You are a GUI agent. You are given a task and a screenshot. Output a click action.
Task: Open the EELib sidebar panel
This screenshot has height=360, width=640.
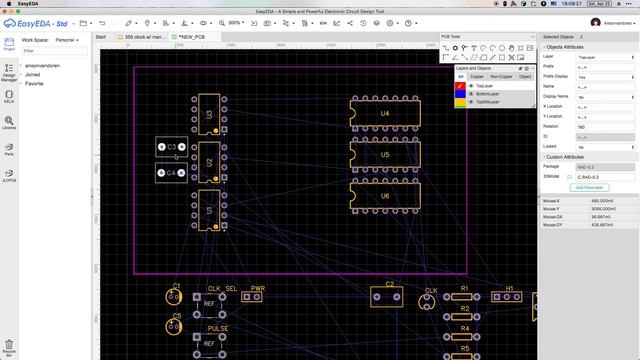click(9, 96)
